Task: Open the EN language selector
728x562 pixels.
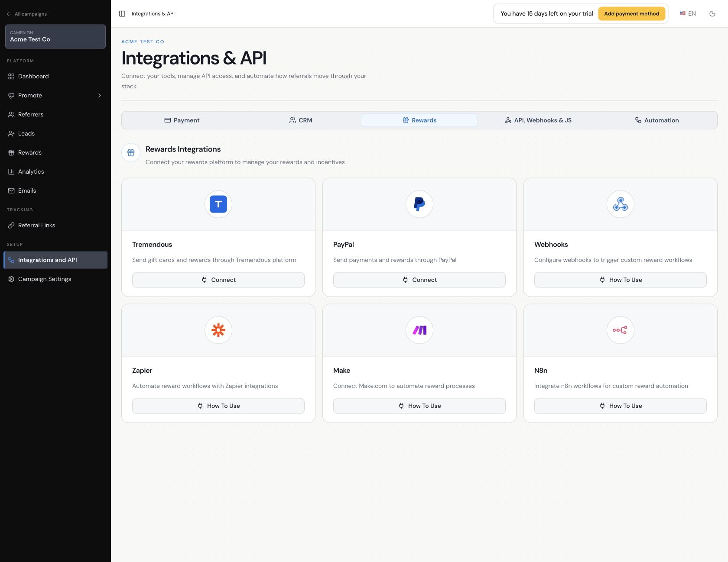Action: pos(688,14)
